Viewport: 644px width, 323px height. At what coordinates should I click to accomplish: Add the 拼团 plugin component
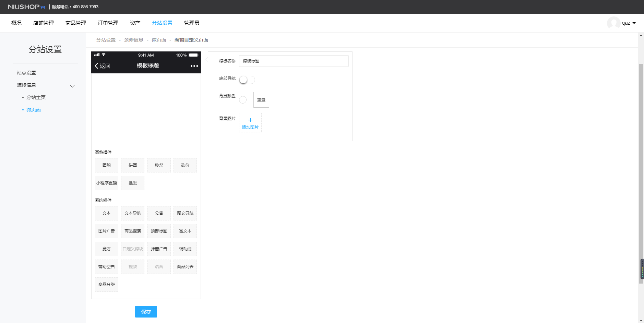(133, 165)
